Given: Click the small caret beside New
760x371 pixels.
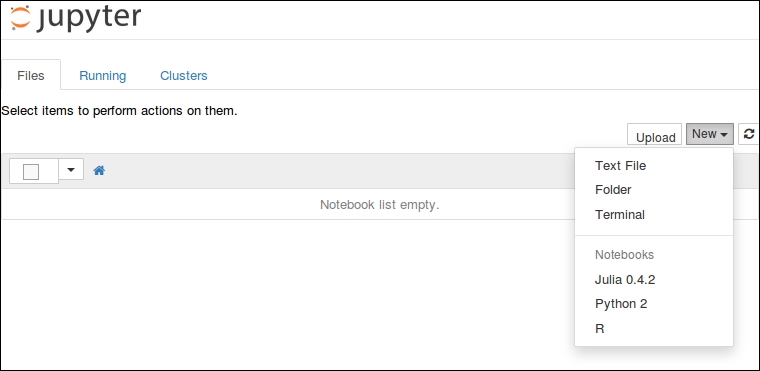Looking at the screenshot, I should (724, 135).
